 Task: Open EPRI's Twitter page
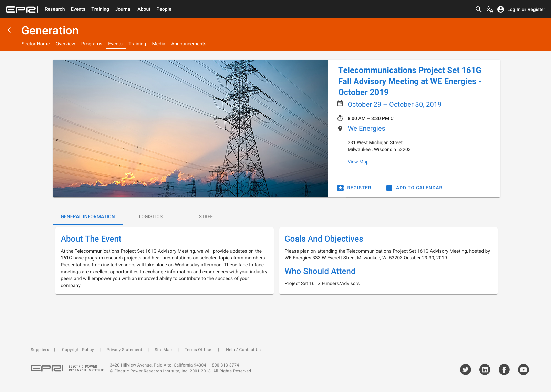pyautogui.click(x=466, y=370)
